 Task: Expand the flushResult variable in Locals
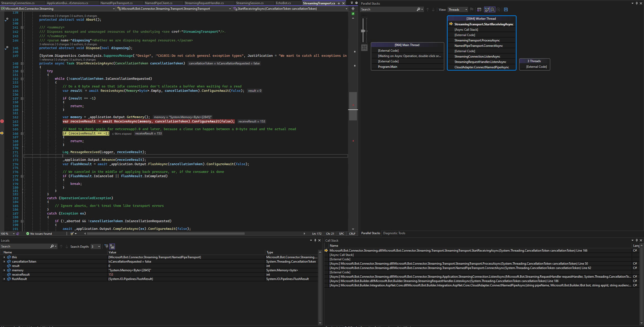pos(4,279)
